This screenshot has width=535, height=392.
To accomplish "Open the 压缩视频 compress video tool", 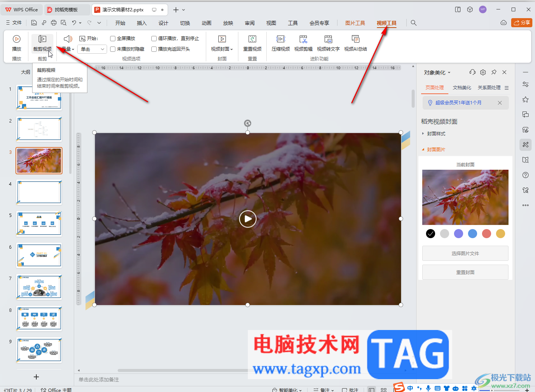I will pyautogui.click(x=281, y=43).
